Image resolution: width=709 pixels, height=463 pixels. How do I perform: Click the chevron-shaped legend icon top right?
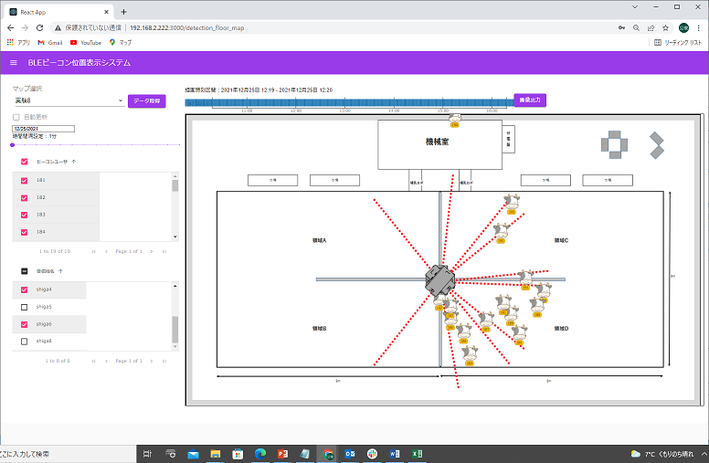[657, 144]
